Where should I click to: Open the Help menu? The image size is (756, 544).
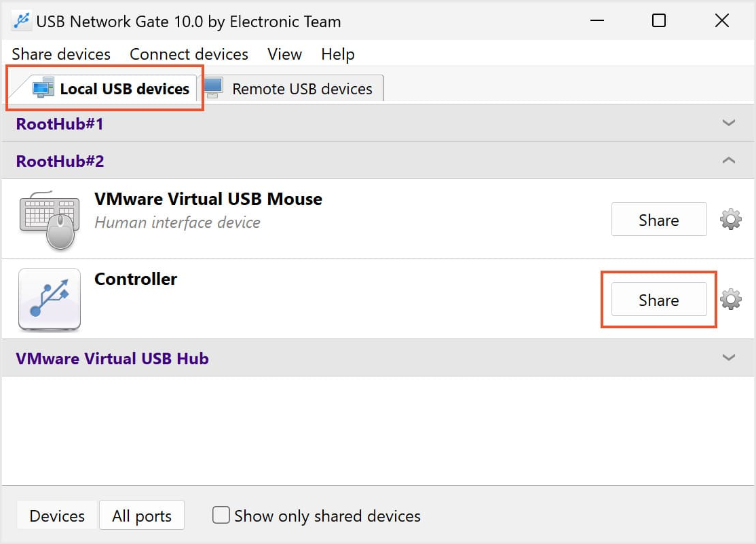coord(338,54)
